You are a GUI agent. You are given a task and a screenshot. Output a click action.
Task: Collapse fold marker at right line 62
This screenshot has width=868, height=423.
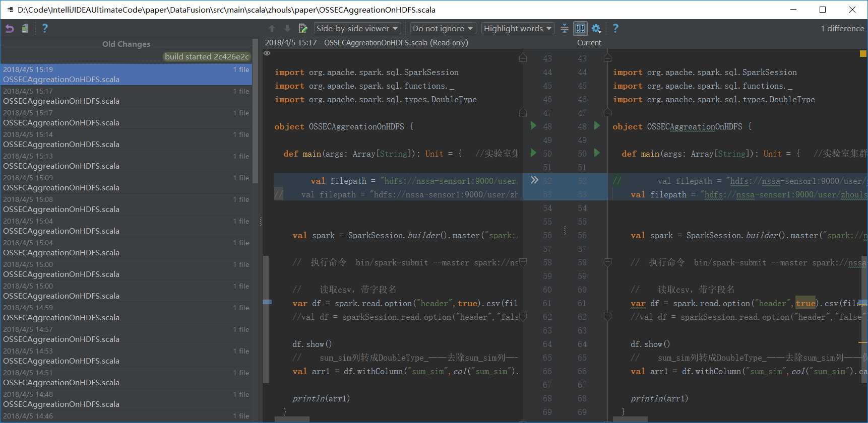pyautogui.click(x=607, y=316)
